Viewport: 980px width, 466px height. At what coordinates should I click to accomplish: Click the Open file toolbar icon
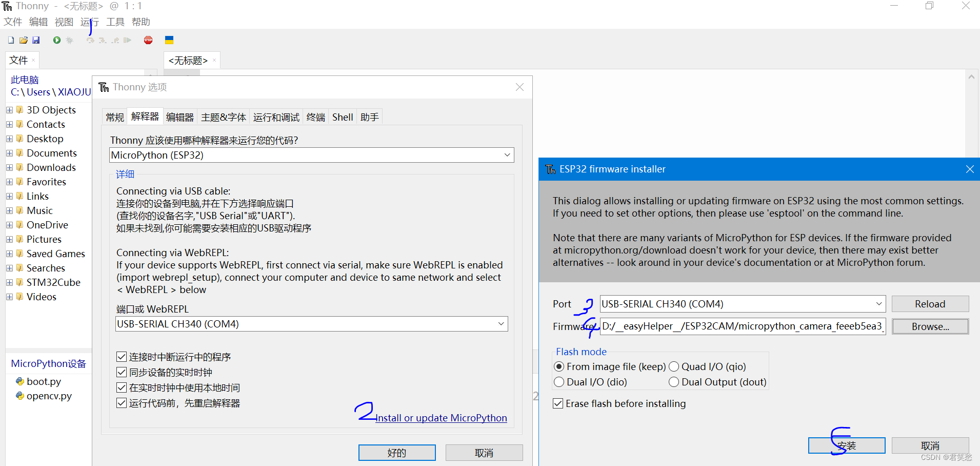pos(24,40)
